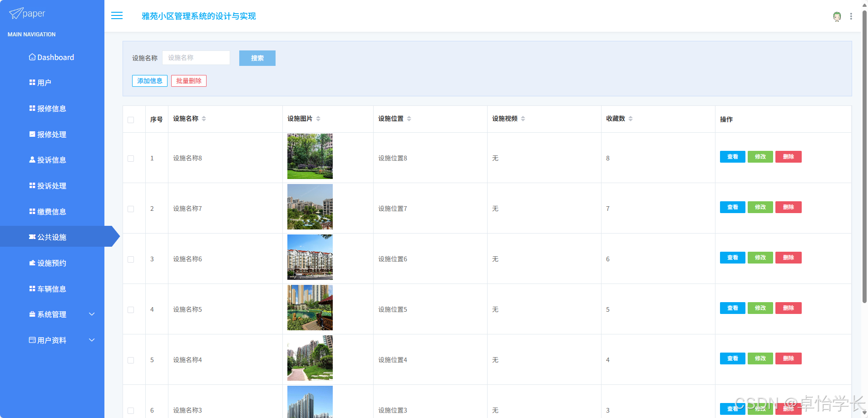
Task: Click the grid icon beside 投诉处理
Action: coord(32,186)
